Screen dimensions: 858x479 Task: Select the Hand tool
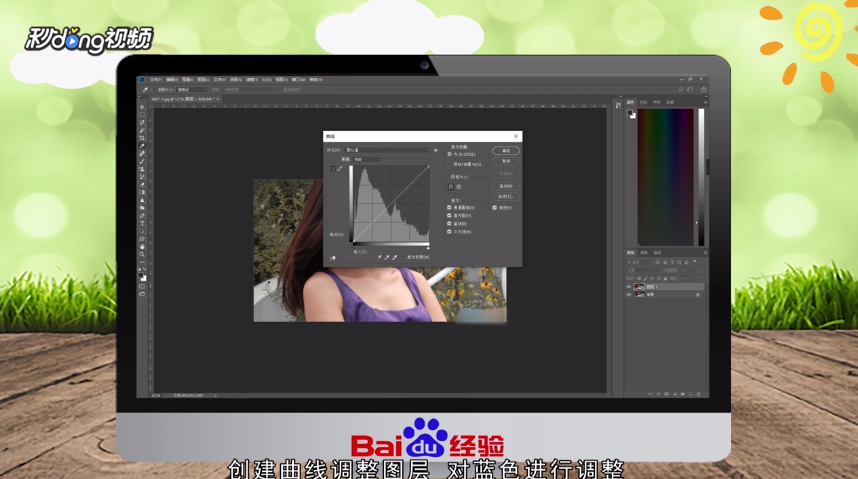142,247
